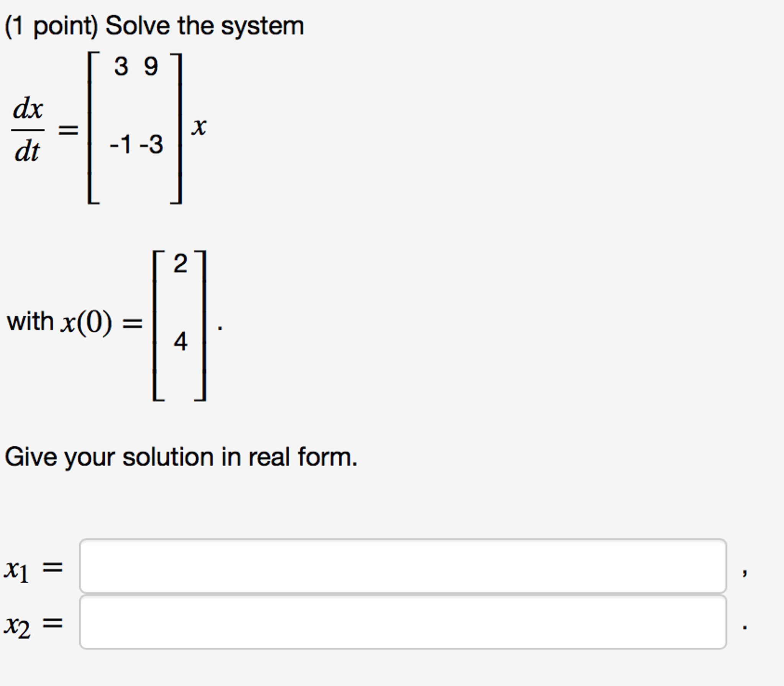
Task: Click the matrix entry -1
Action: click(x=120, y=145)
